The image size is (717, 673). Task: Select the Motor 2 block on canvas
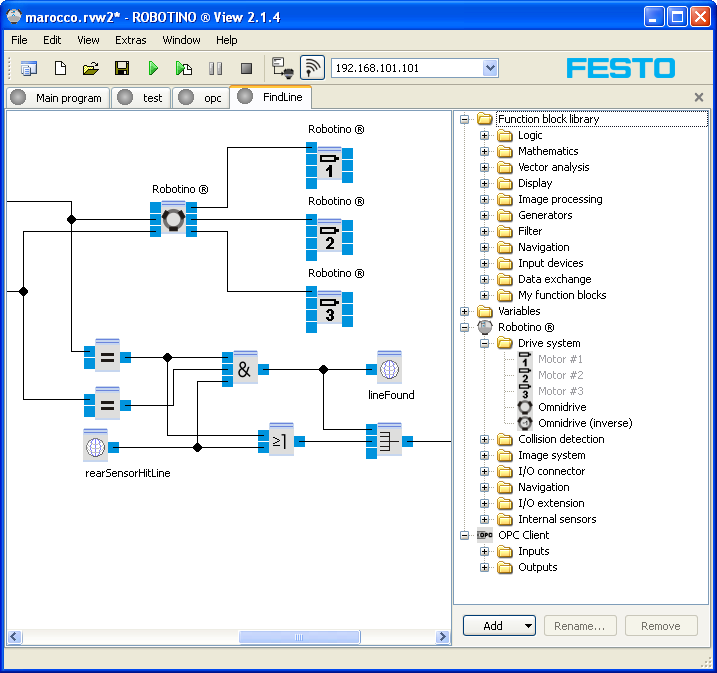(330, 238)
